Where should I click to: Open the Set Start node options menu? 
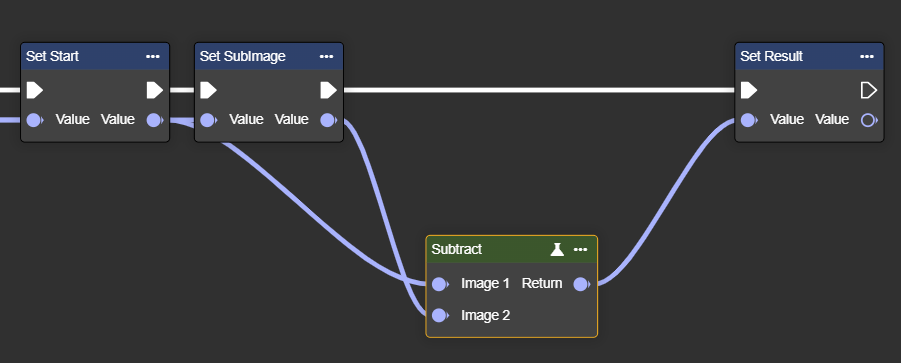[152, 56]
